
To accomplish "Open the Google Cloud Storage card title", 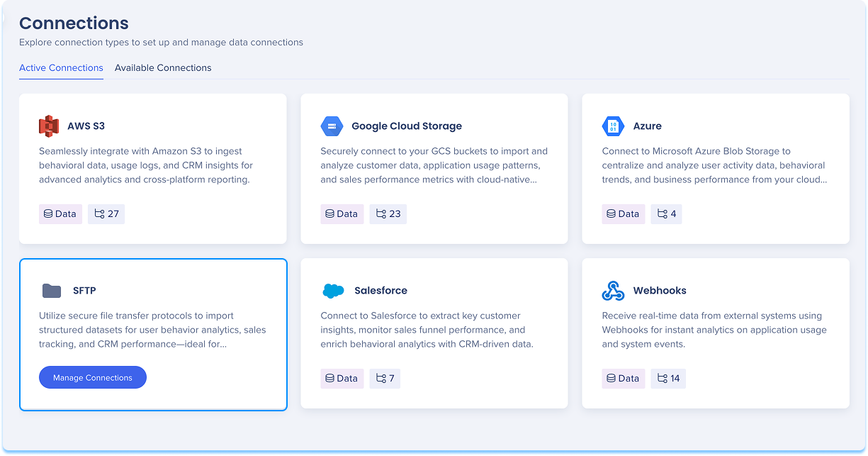I will tap(407, 126).
